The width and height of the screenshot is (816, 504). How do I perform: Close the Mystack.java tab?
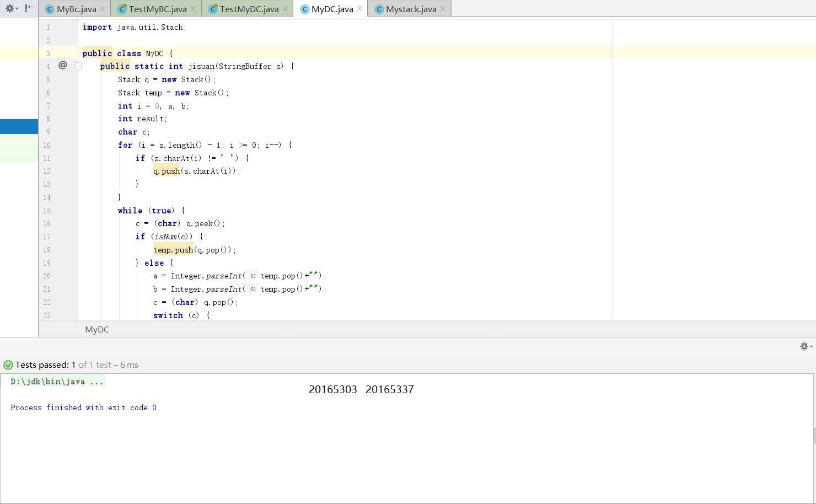click(x=443, y=9)
